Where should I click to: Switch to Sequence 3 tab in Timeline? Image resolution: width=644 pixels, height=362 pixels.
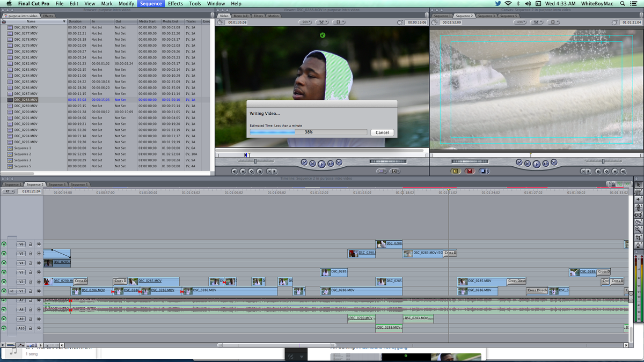click(57, 184)
